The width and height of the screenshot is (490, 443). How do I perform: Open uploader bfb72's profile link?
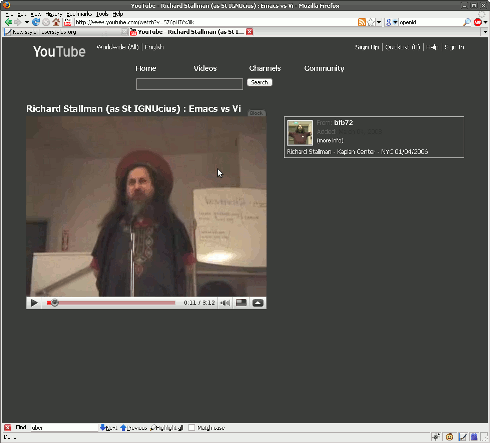343,123
